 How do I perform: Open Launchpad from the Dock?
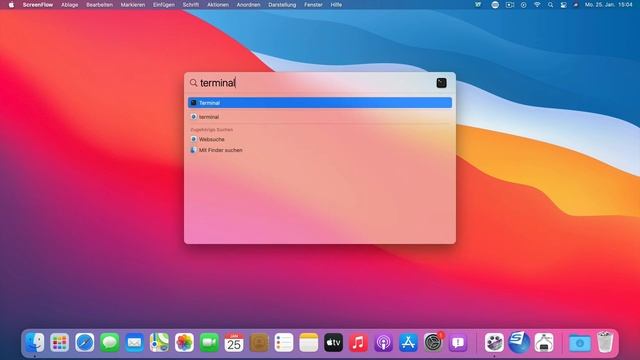pyautogui.click(x=60, y=342)
